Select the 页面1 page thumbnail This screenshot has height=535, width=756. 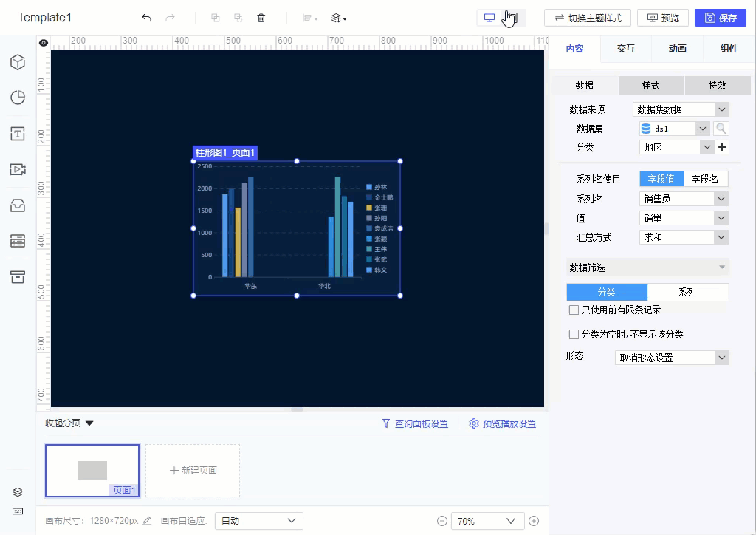92,471
